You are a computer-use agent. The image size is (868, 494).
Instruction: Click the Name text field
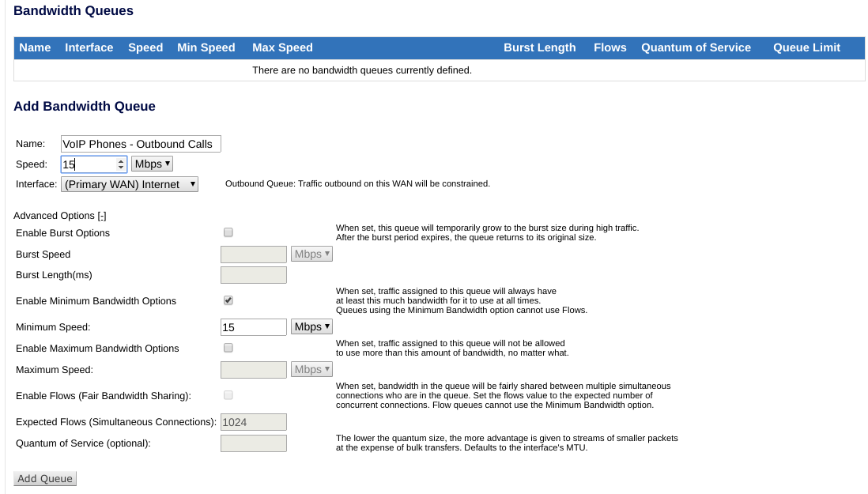(141, 143)
